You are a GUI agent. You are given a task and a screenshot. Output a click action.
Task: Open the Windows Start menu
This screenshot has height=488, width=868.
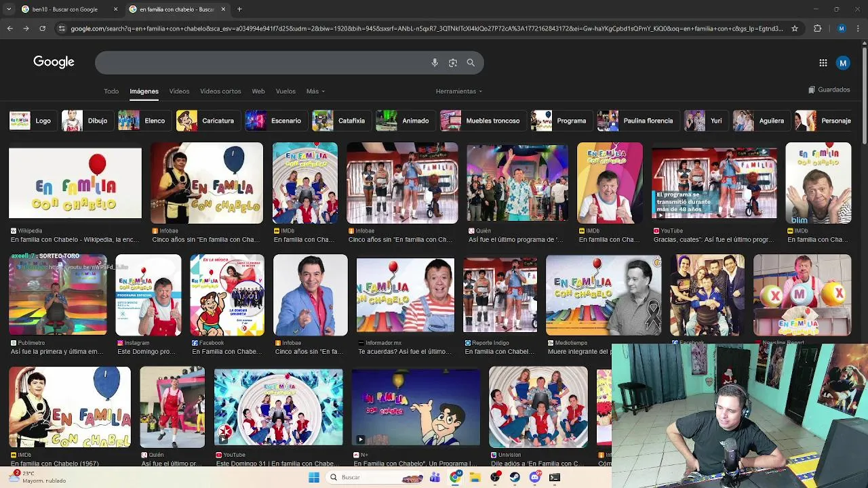click(x=314, y=477)
